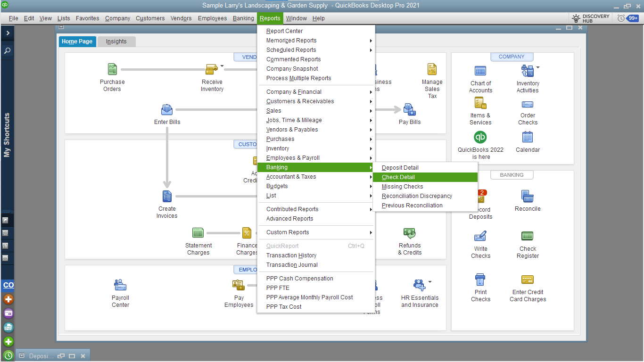Open Statement Charges icon

(198, 232)
